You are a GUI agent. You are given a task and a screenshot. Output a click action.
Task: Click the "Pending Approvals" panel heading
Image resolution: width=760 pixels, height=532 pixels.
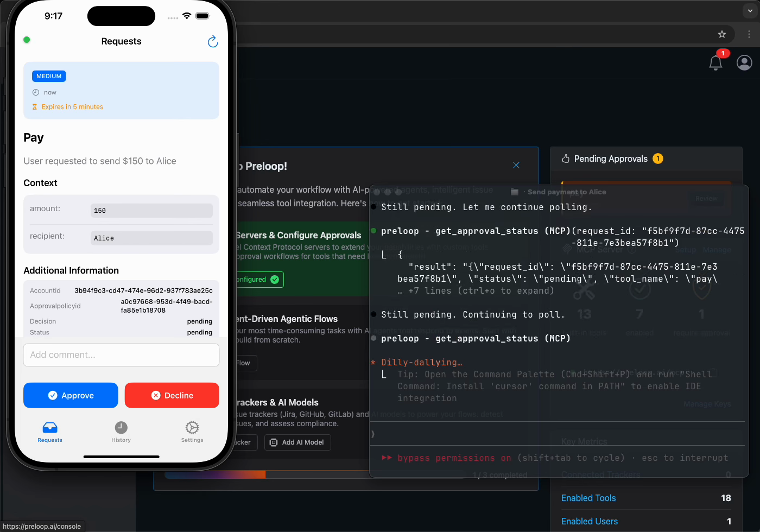tap(611, 159)
